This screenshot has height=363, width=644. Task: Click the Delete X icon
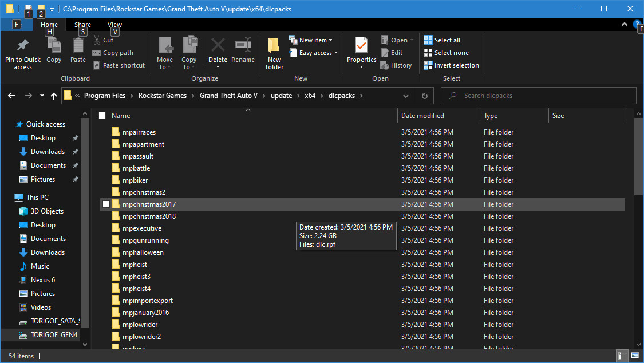[218, 45]
